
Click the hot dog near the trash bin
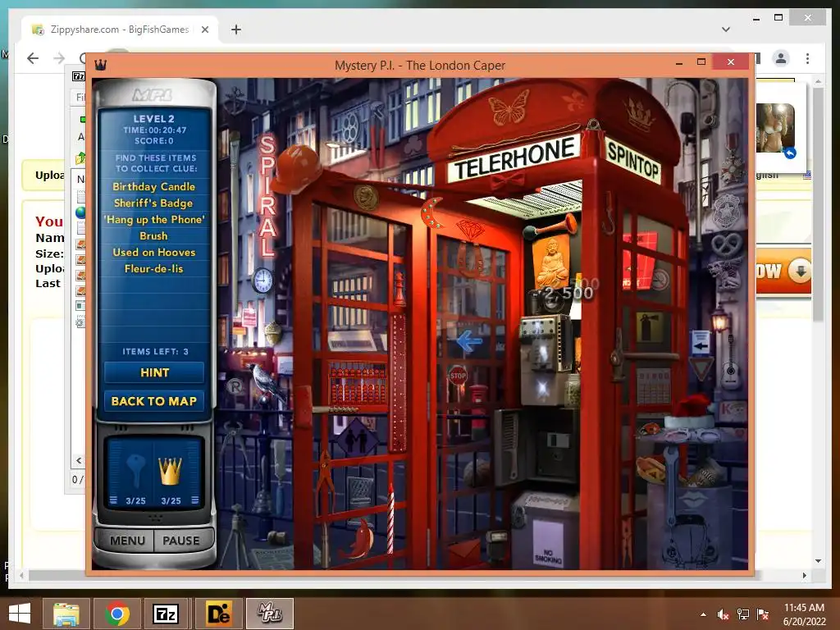651,468
